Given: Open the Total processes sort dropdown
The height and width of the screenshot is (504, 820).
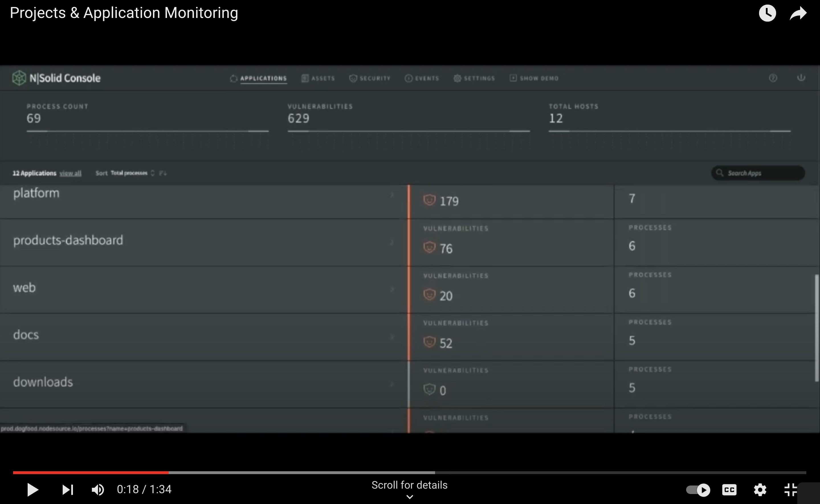Looking at the screenshot, I should tap(132, 173).
